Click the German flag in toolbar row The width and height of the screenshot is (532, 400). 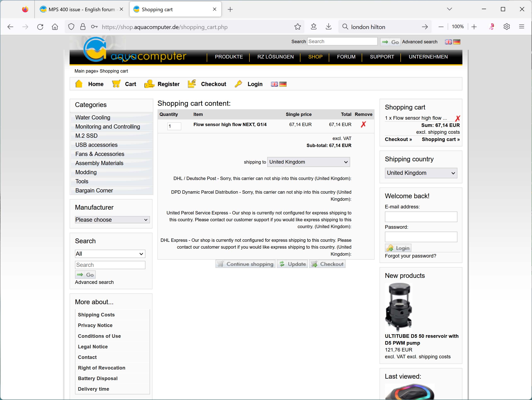point(283,84)
